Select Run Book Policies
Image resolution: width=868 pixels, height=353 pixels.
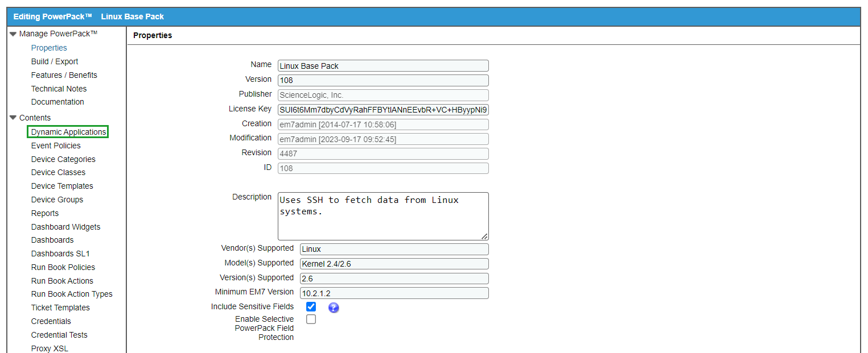[63, 267]
